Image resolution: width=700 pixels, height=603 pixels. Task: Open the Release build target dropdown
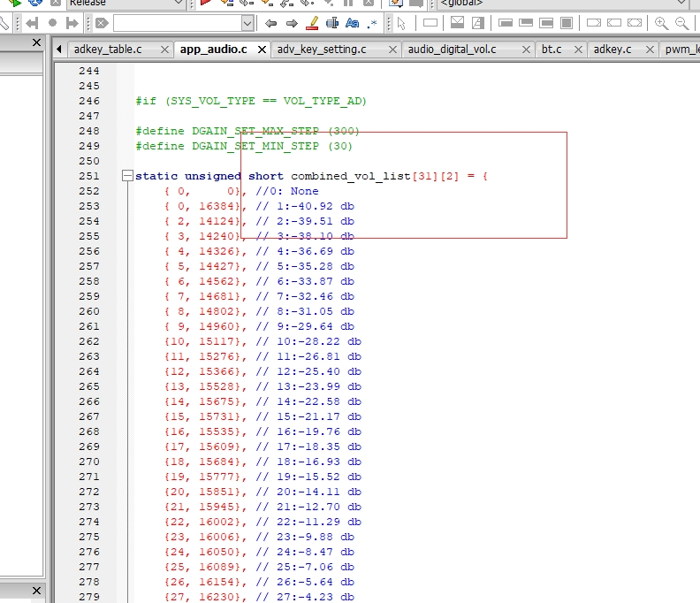[126, 4]
